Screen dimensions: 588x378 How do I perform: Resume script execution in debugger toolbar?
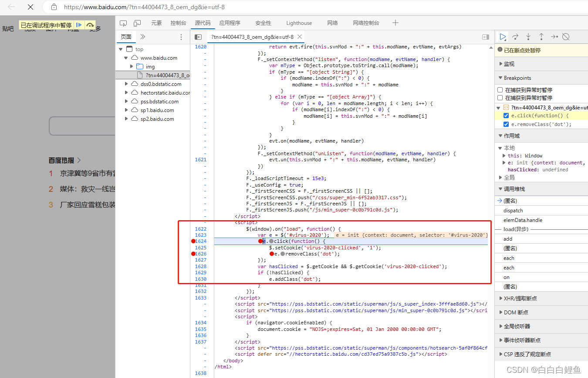(x=503, y=37)
